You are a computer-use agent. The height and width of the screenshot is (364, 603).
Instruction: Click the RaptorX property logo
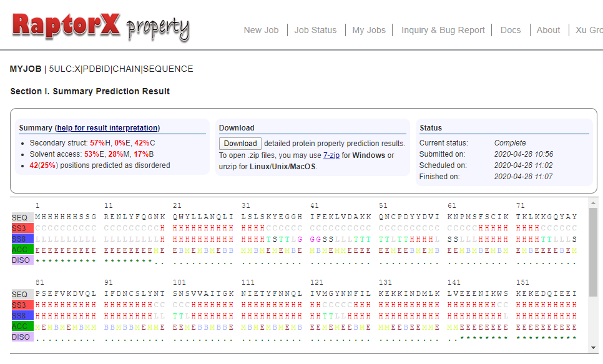click(100, 26)
